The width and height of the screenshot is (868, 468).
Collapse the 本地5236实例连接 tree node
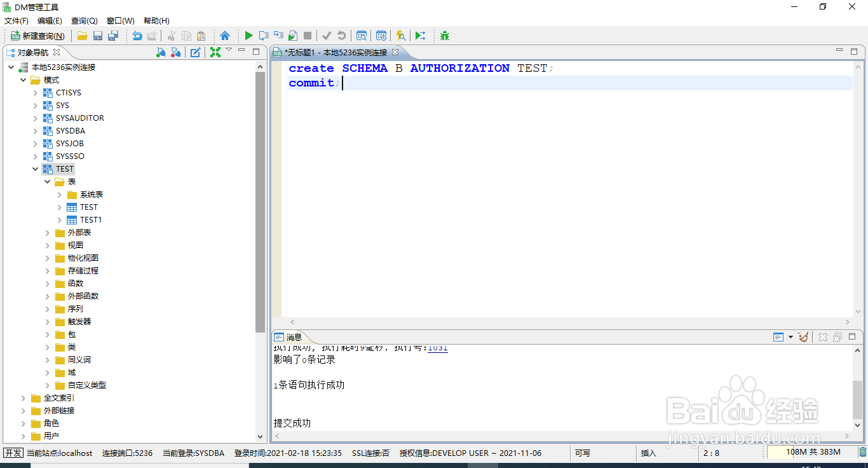click(x=11, y=67)
